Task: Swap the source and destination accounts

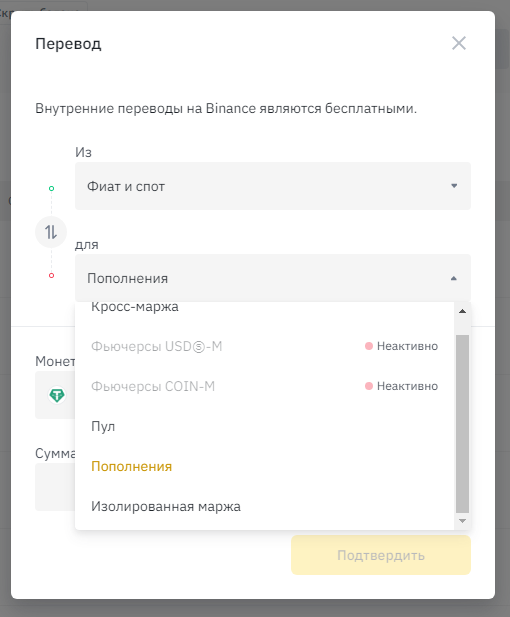Action: [51, 232]
